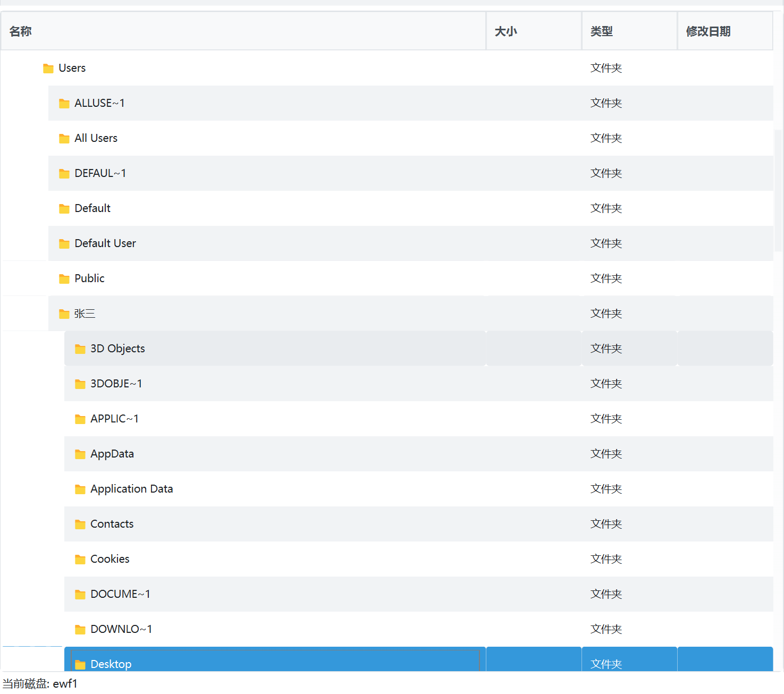Select the DOCUME~1 folder entry

(120, 594)
